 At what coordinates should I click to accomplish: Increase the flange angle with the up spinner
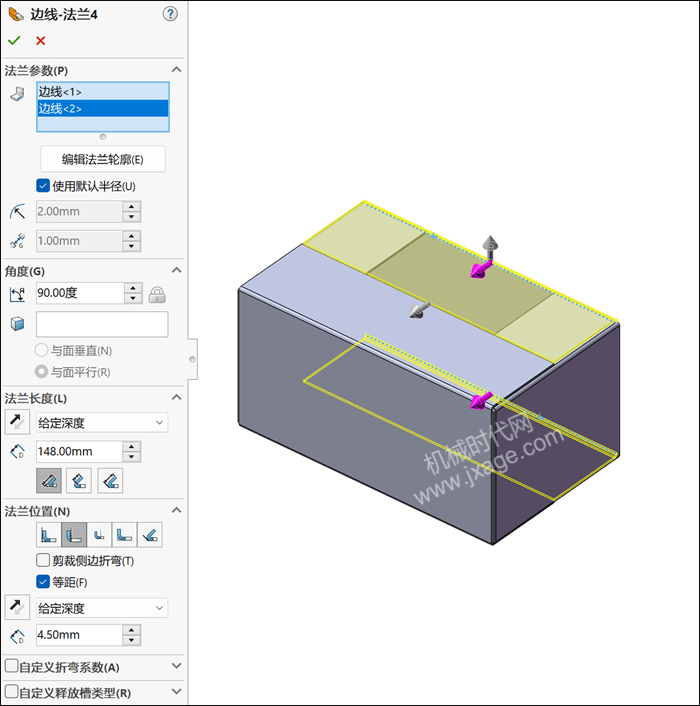(133, 288)
